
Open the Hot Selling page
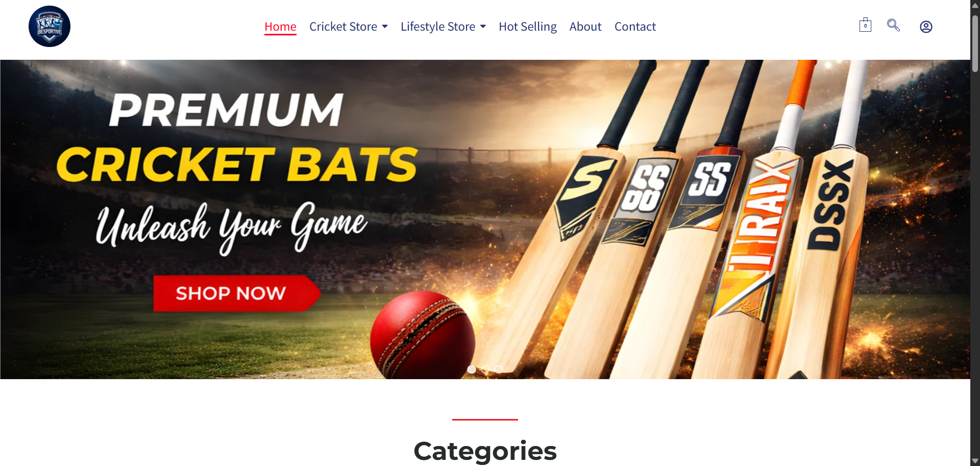(527, 27)
